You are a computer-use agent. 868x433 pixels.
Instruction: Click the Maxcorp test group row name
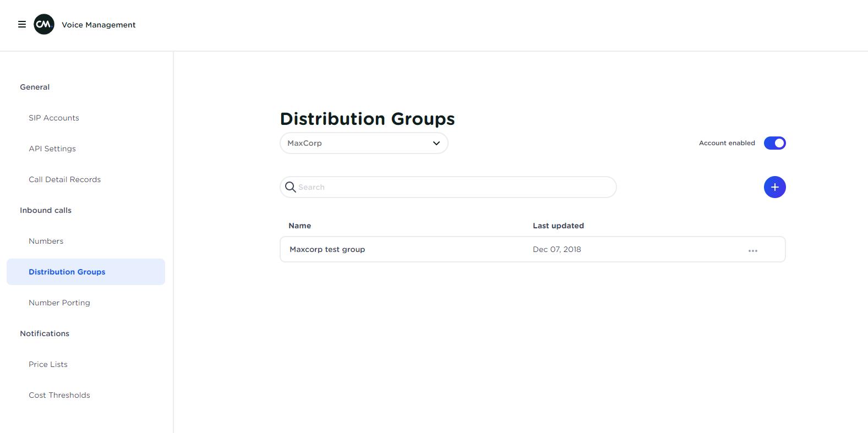click(327, 249)
